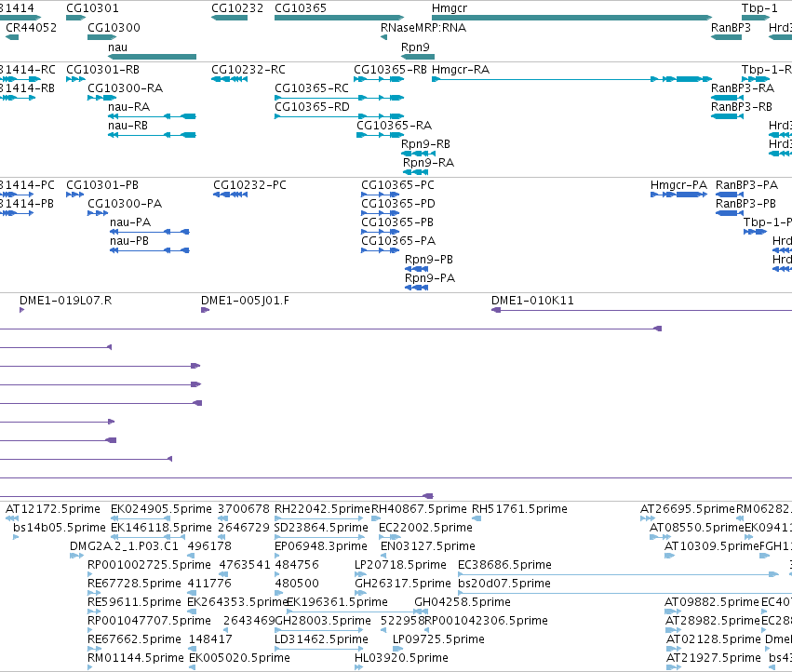
Task: Select the nau-PA protein label
Action: pyautogui.click(x=130, y=222)
